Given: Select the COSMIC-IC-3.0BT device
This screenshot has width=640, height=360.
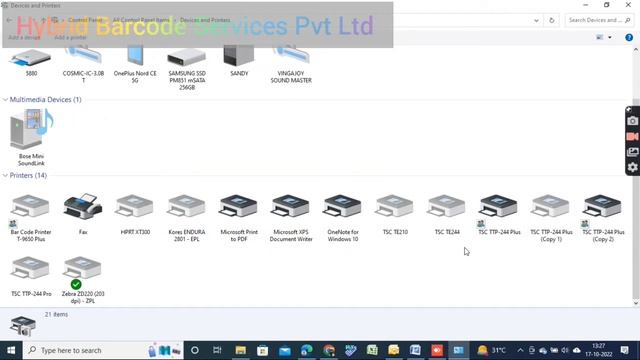Looking at the screenshot, I should [x=83, y=65].
